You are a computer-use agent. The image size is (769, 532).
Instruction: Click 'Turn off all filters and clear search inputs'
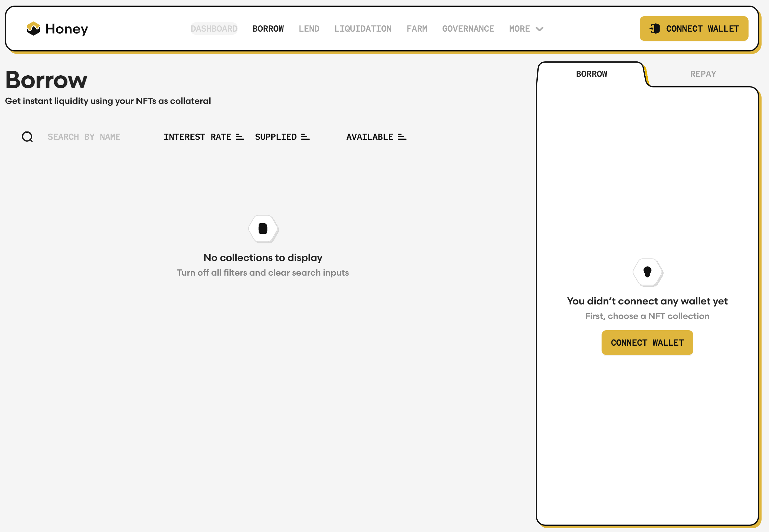point(263,272)
